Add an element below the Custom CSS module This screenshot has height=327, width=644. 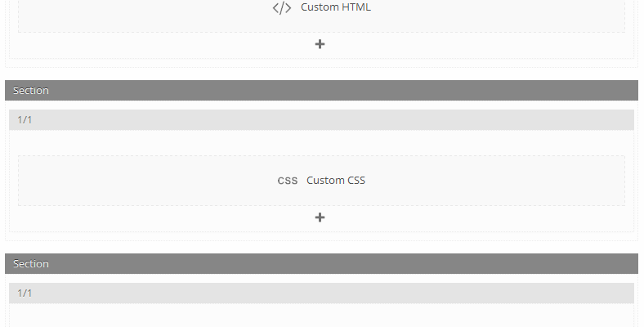(320, 217)
